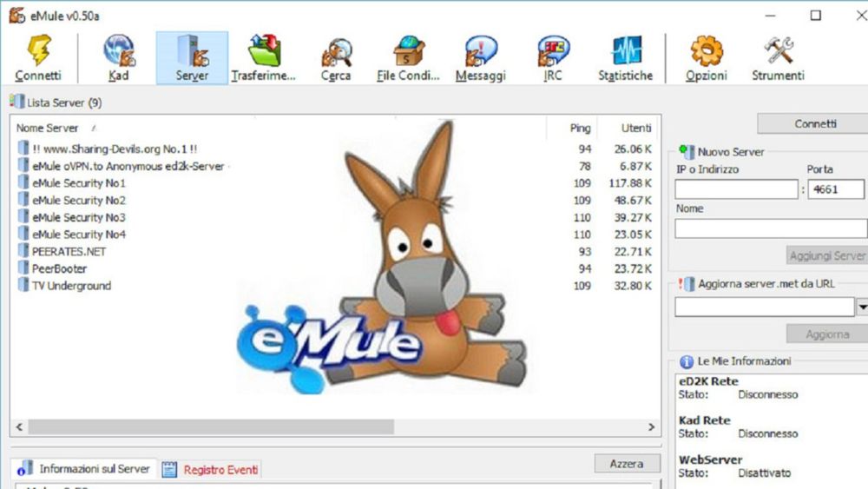Screen dimensions: 868x489
Task: Focus the Nome input field
Action: tap(771, 228)
